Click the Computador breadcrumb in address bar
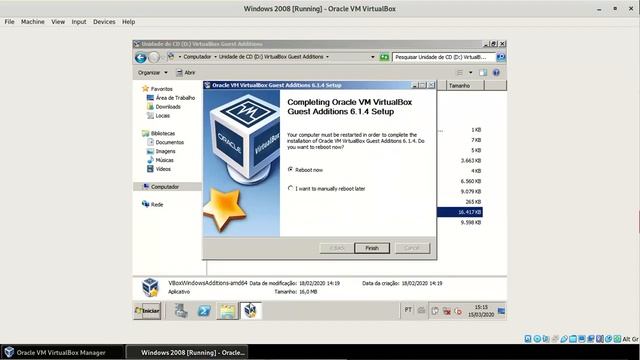640x360 pixels. click(197, 57)
